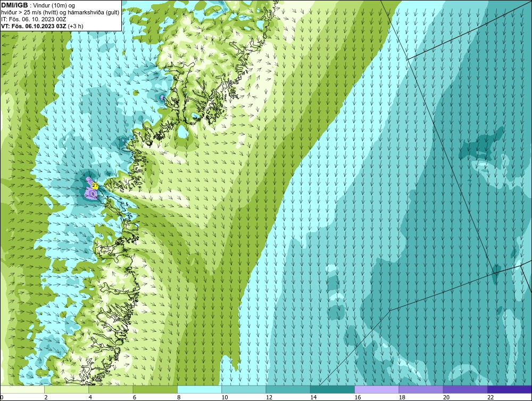Click the DMI/IGB title text
This screenshot has height=401, width=532.
tap(14, 5)
